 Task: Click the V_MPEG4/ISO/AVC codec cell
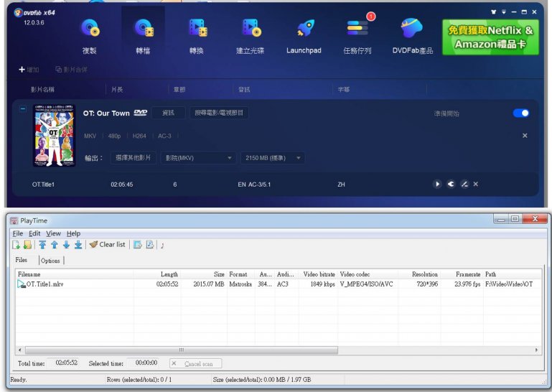point(367,284)
